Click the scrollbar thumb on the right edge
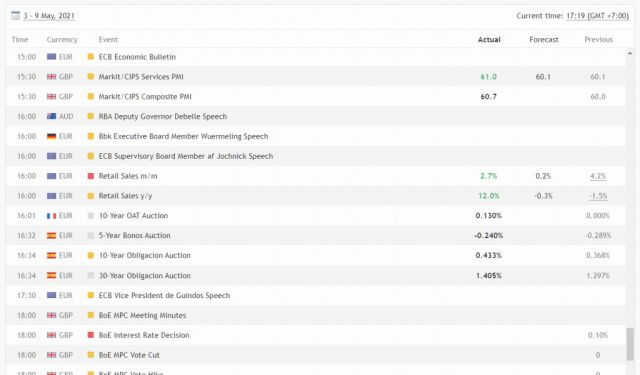 point(630,344)
